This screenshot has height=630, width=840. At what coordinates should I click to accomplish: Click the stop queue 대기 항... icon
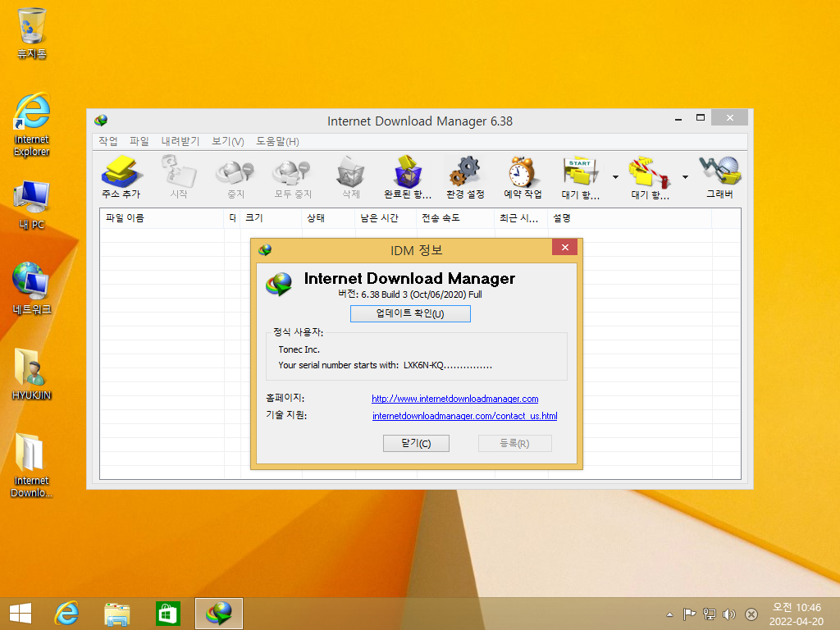[650, 177]
